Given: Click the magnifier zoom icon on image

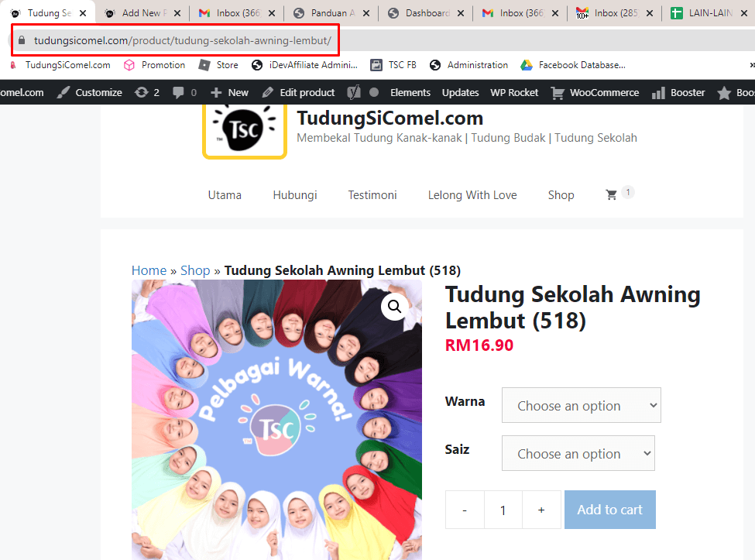Looking at the screenshot, I should pyautogui.click(x=395, y=306).
